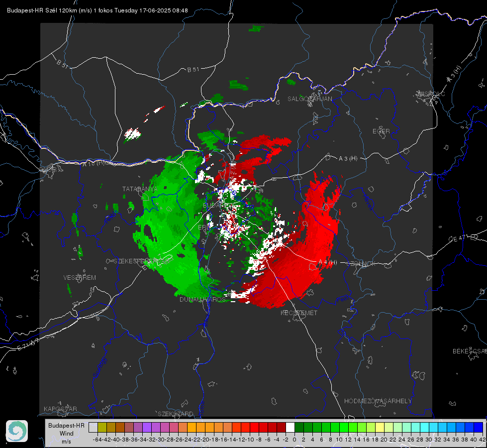The image size is (487, 448).
Task: Click the KECSKEMET city label
Action: coord(299,313)
